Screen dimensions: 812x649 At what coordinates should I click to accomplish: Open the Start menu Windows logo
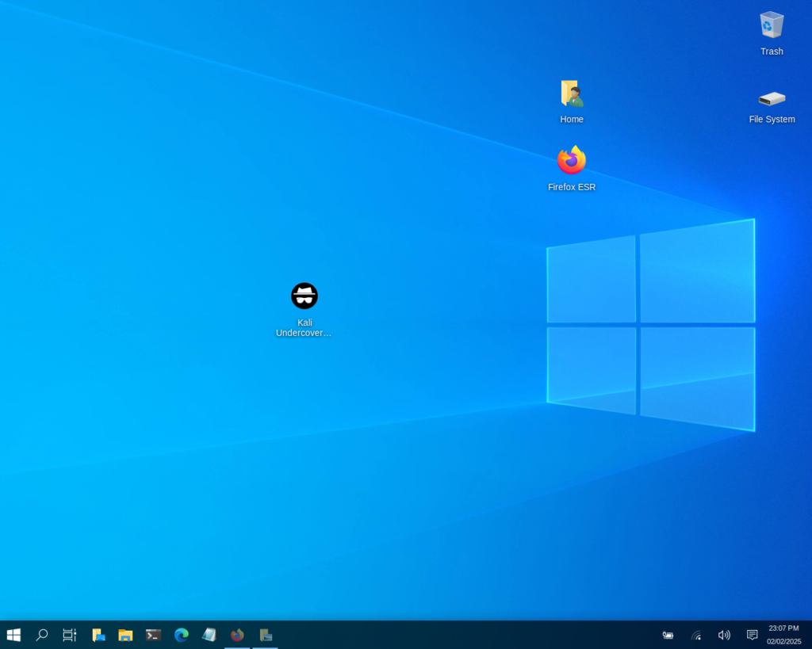[13, 635]
